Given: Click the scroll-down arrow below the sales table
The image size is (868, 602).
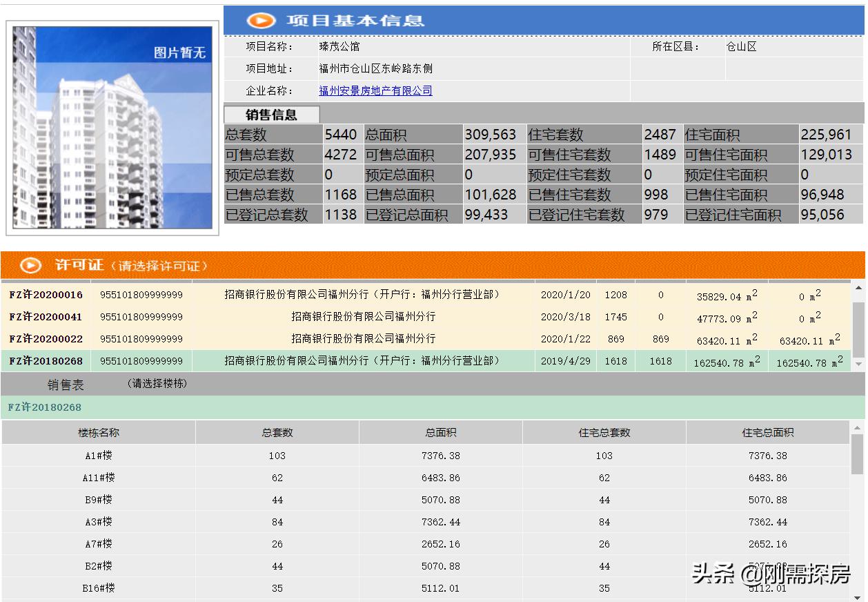Looking at the screenshot, I should click(x=858, y=596).
